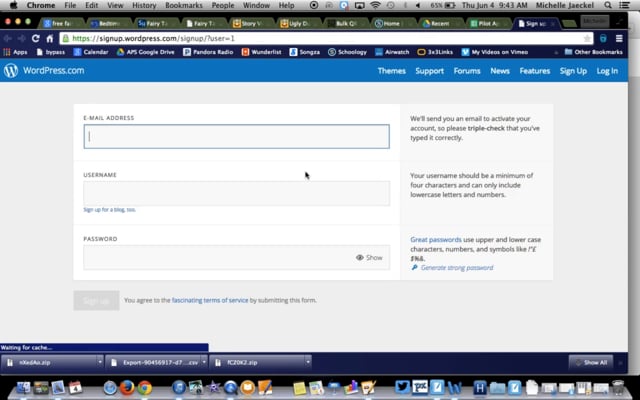Viewport: 640px width, 400px height.
Task: Open Safari from the dock
Action: coord(110,387)
